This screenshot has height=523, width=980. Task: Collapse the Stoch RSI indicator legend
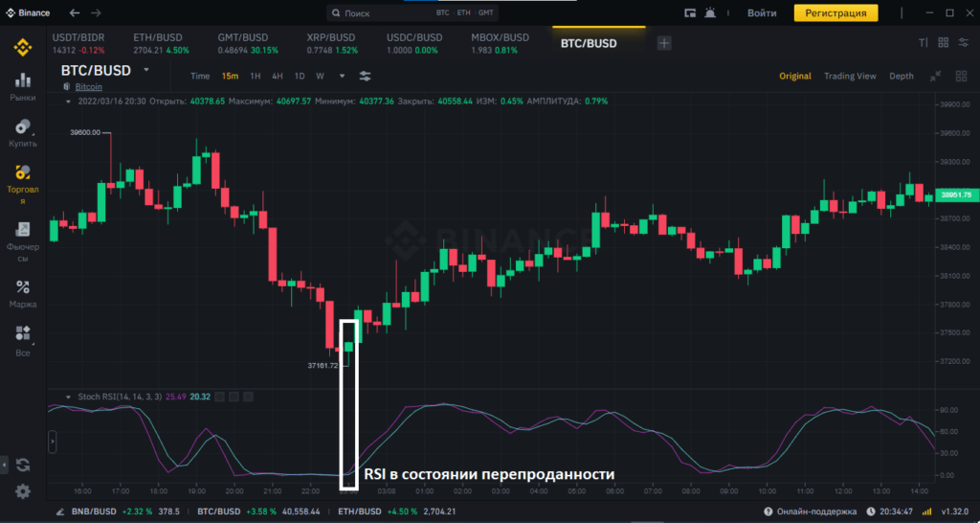pyautogui.click(x=68, y=397)
